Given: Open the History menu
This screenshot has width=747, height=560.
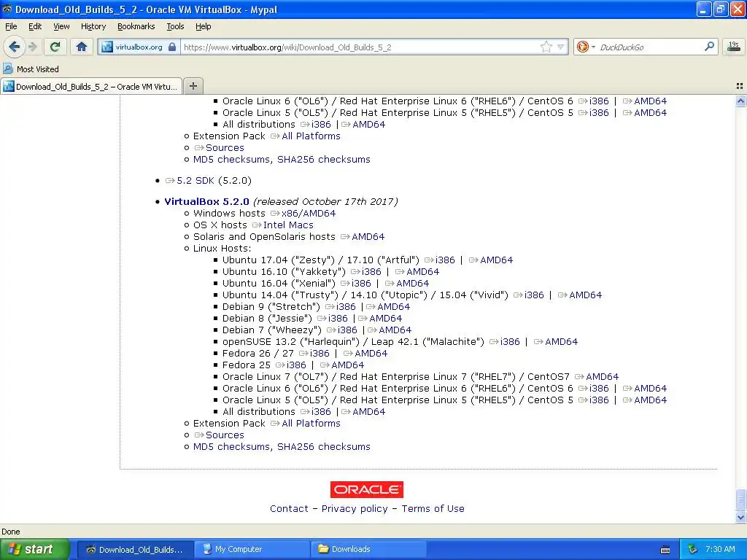Looking at the screenshot, I should 93,26.
